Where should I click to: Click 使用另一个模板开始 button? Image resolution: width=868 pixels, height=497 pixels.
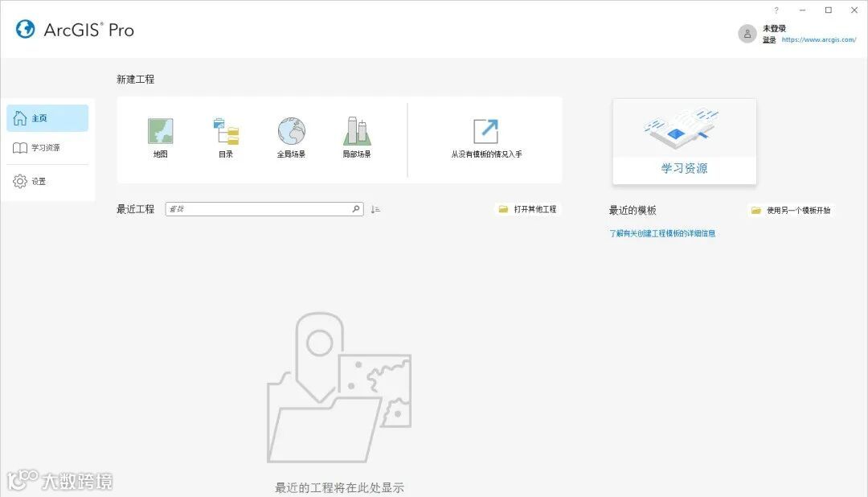791,210
